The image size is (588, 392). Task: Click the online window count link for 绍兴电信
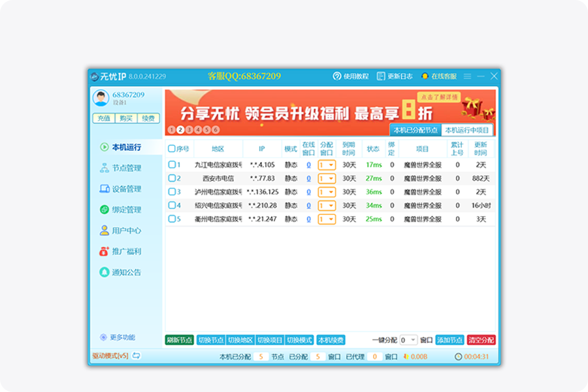tap(308, 205)
